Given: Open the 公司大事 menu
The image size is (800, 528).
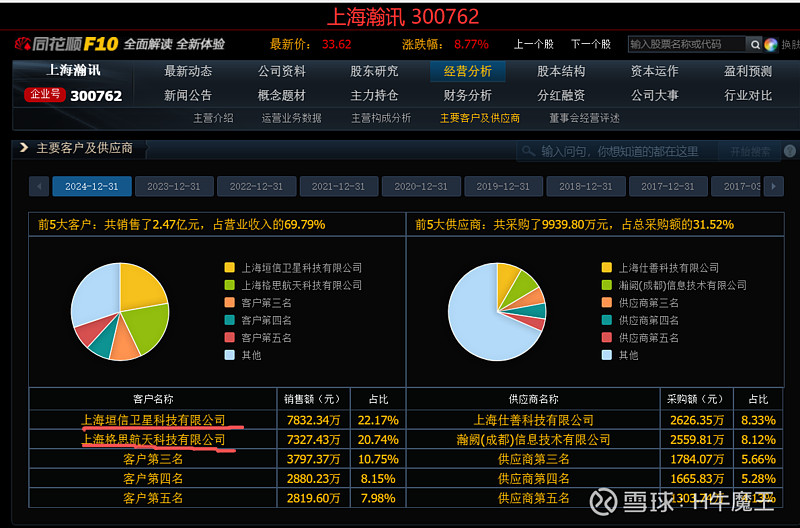Looking at the screenshot, I should tap(655, 95).
